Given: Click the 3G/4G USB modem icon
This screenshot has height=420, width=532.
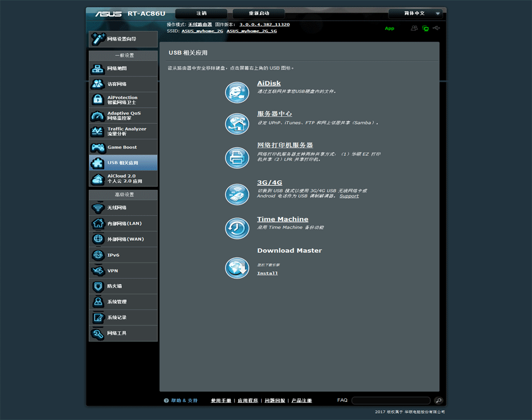Looking at the screenshot, I should (x=237, y=194).
